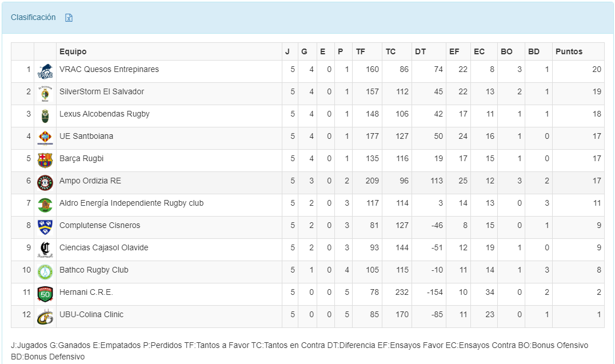Viewport: 615px width, 364px height.
Task: Click the Puntos column header
Action: click(569, 51)
